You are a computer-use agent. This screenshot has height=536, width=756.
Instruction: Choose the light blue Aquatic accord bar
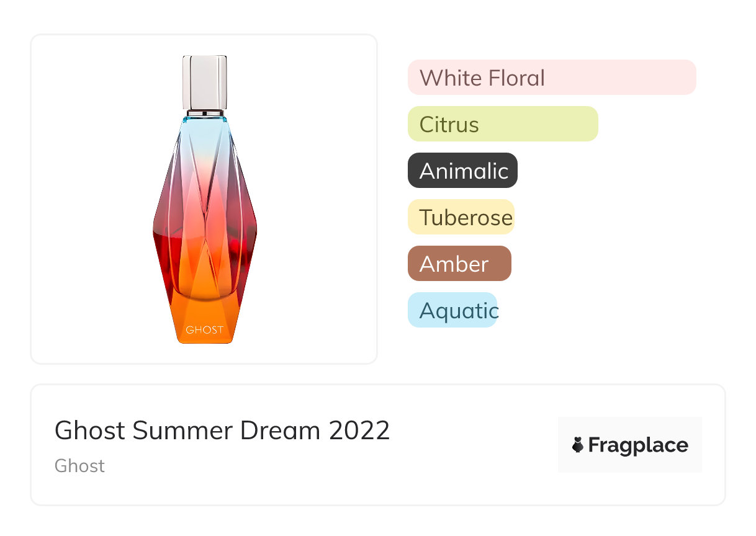[452, 310]
